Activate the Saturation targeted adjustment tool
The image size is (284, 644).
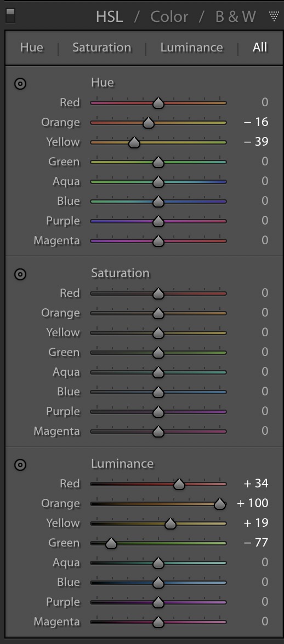click(20, 274)
